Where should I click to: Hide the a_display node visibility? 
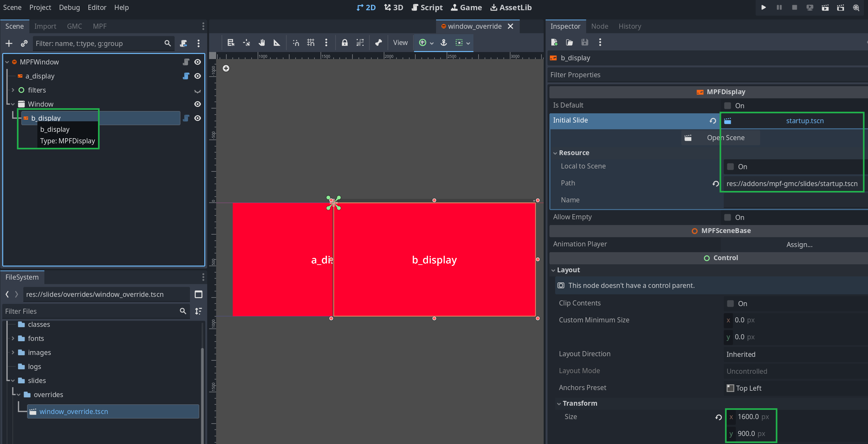[x=198, y=76]
